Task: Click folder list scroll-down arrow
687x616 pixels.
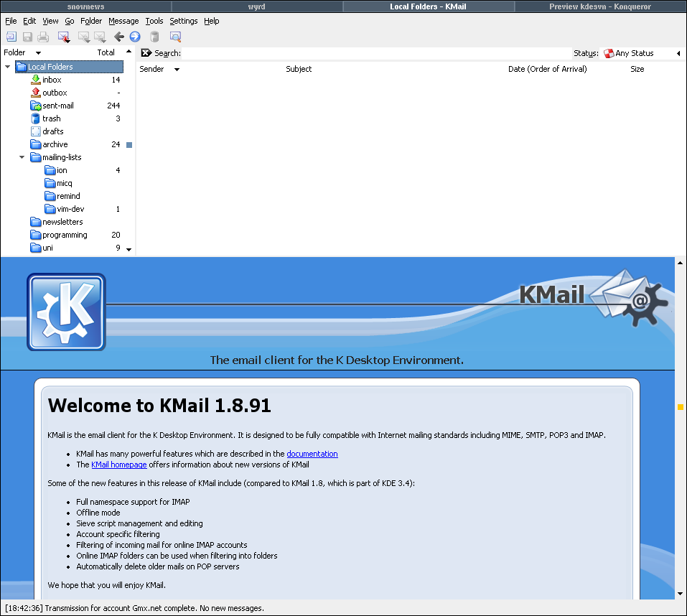Action: [x=128, y=250]
